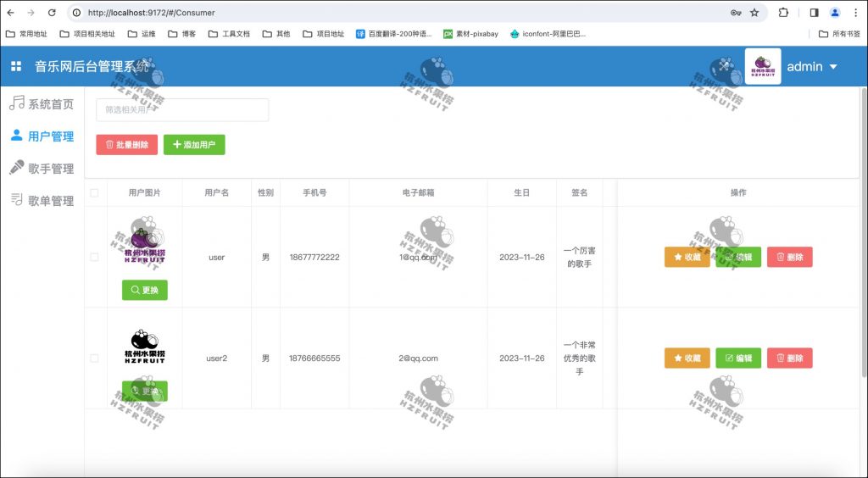Click 删除 button for user
The width and height of the screenshot is (868, 478).
(x=790, y=258)
